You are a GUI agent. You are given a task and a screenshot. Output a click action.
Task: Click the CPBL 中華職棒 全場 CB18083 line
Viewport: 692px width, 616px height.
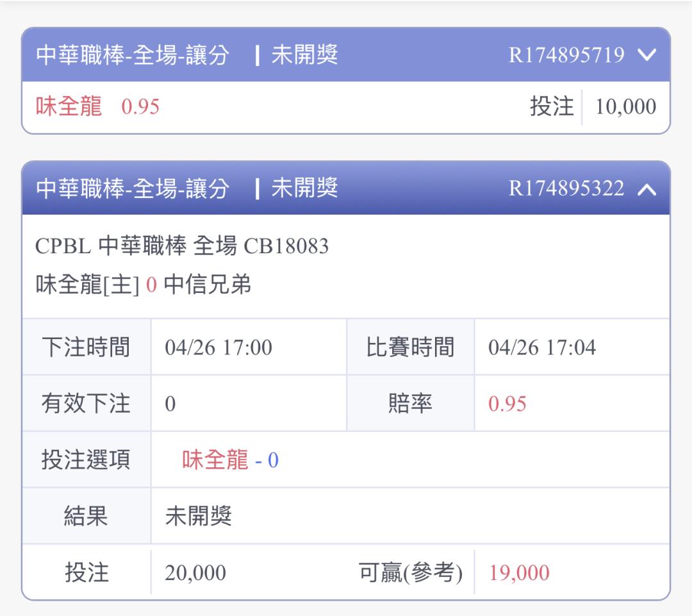coord(182,246)
